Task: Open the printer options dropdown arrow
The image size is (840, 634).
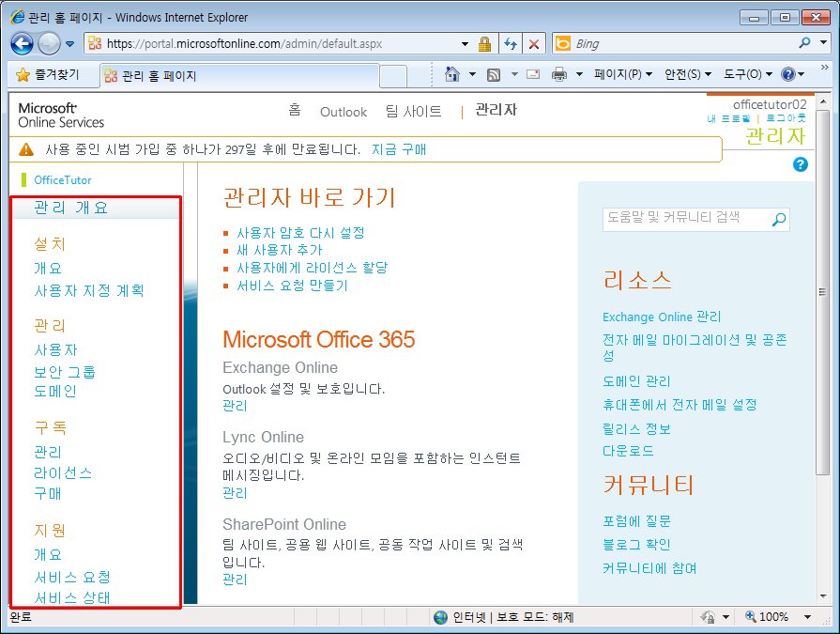Action: [x=579, y=74]
